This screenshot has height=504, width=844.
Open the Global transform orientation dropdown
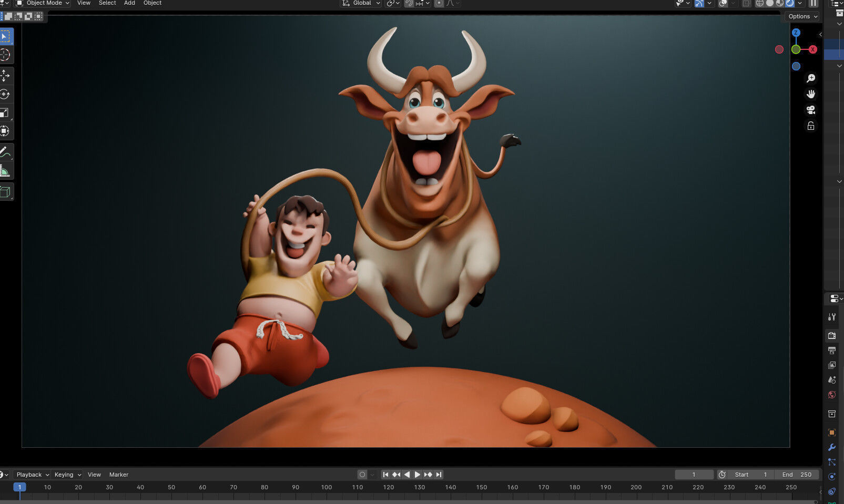(361, 3)
